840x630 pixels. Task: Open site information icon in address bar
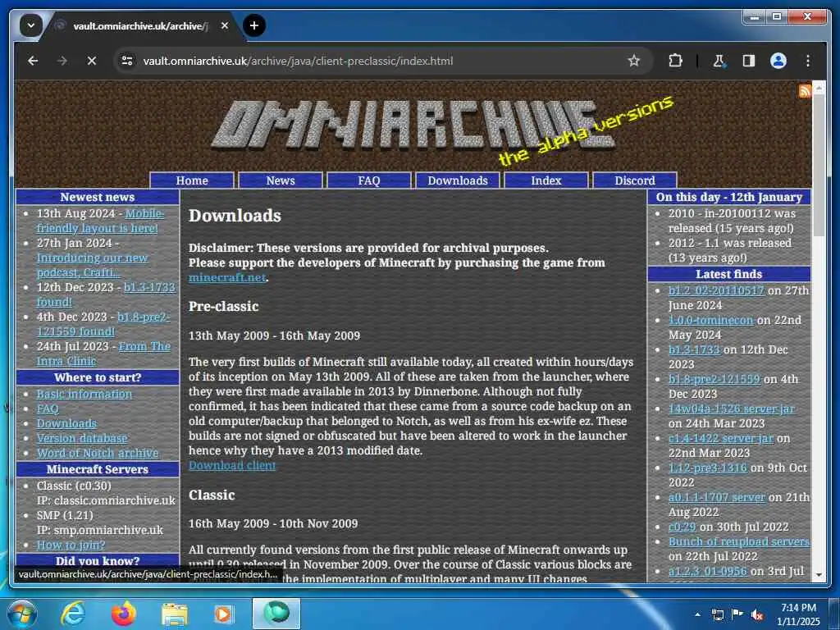pyautogui.click(x=127, y=61)
